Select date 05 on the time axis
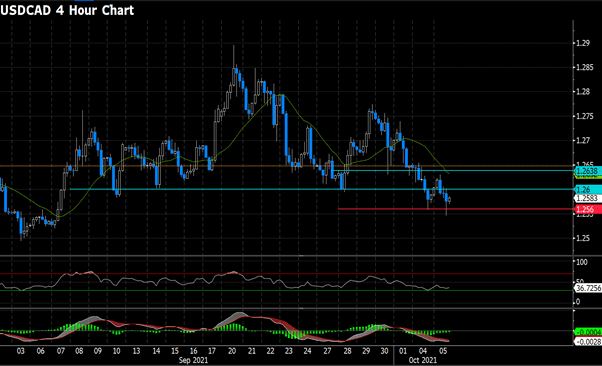Viewport: 602px width, 366px height. tap(443, 351)
